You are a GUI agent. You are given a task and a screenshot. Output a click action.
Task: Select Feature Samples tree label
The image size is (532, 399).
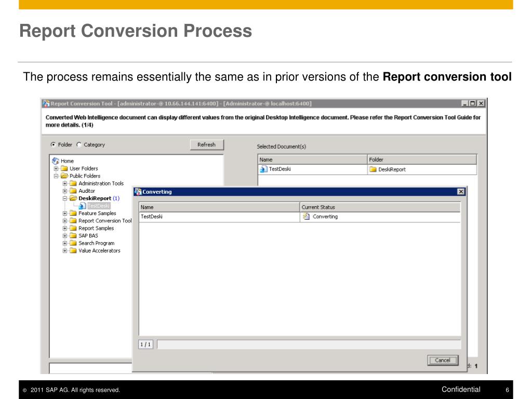click(x=97, y=213)
